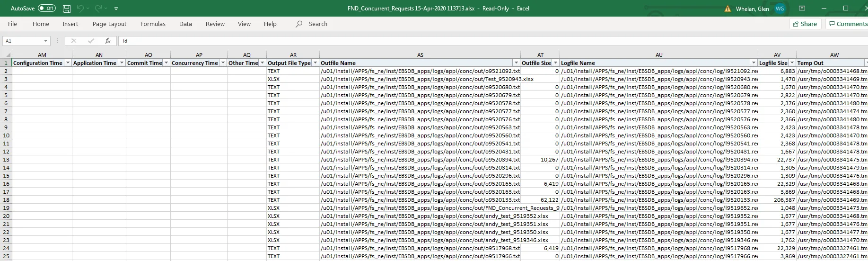This screenshot has width=868, height=261.
Task: Switch to the Page Layout tab
Action: point(109,24)
